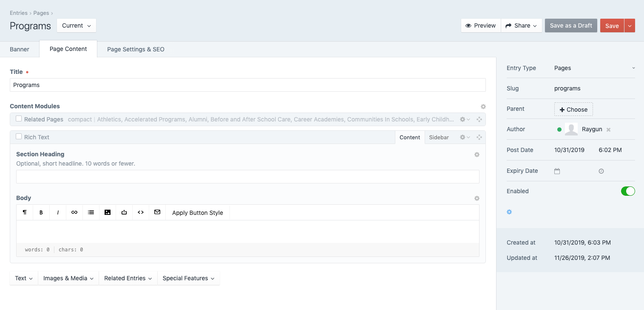This screenshot has width=644, height=310.
Task: Click inside the Section Heading input field
Action: 247,176
